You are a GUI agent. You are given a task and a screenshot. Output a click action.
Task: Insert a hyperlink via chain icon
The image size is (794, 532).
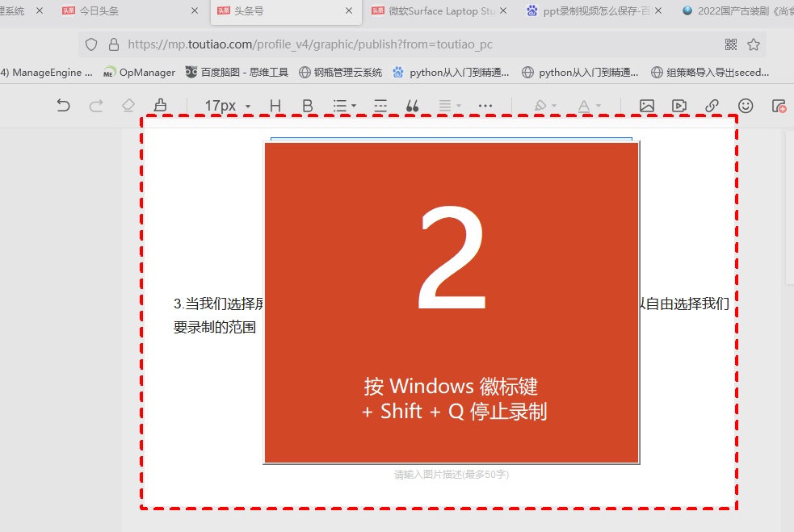[712, 106]
